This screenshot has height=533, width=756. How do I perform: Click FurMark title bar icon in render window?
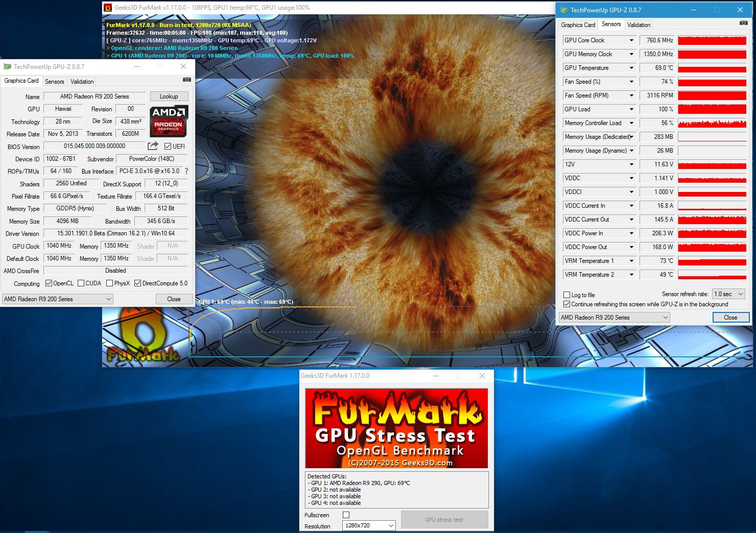pyautogui.click(x=108, y=8)
